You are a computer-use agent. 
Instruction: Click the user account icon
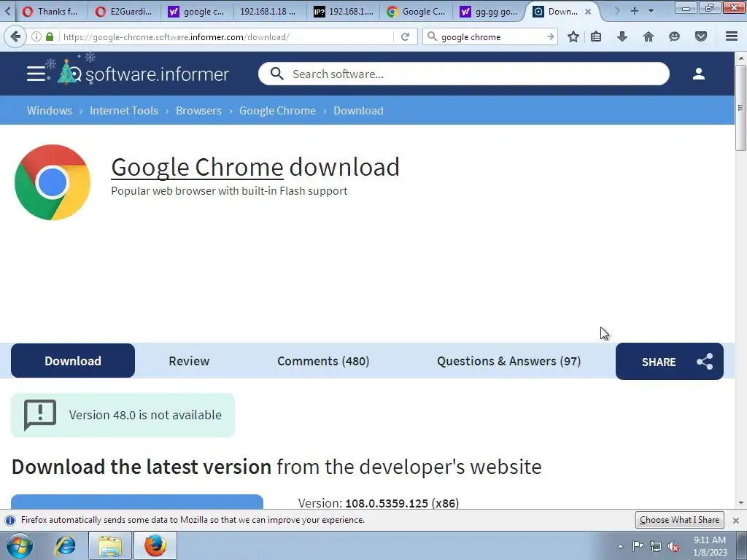point(699,74)
